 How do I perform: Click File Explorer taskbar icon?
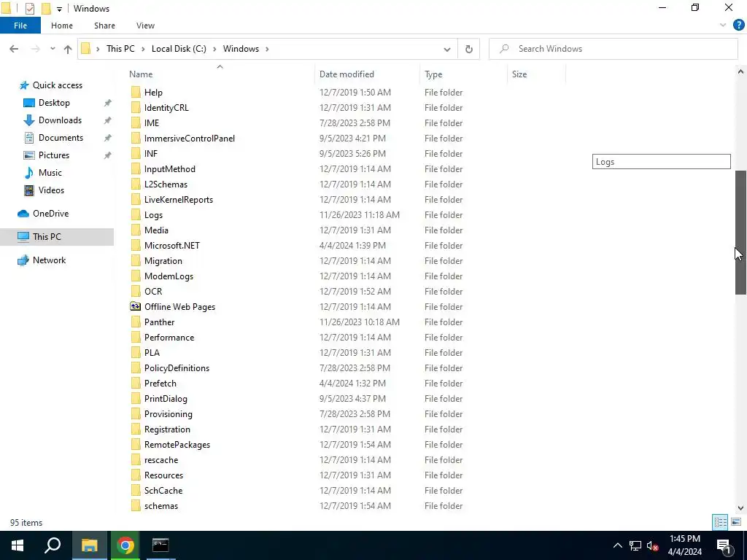[x=89, y=545]
